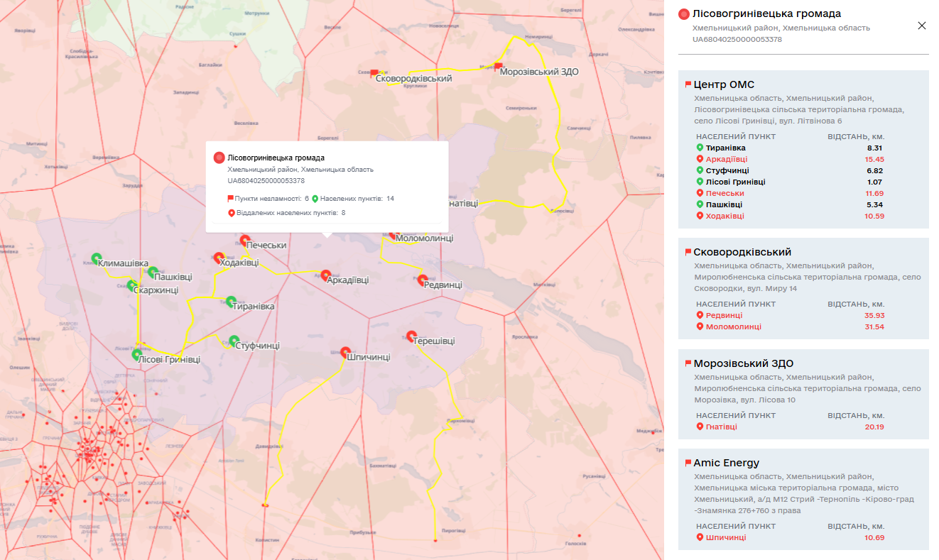Screen dimensions: 939x560
Task: Click Аркадіївці row in Центр ОМС list
Action: pos(726,159)
